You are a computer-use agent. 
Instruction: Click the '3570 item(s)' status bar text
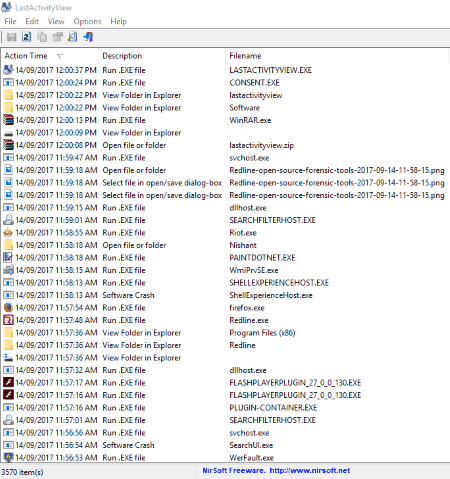pyautogui.click(x=22, y=472)
